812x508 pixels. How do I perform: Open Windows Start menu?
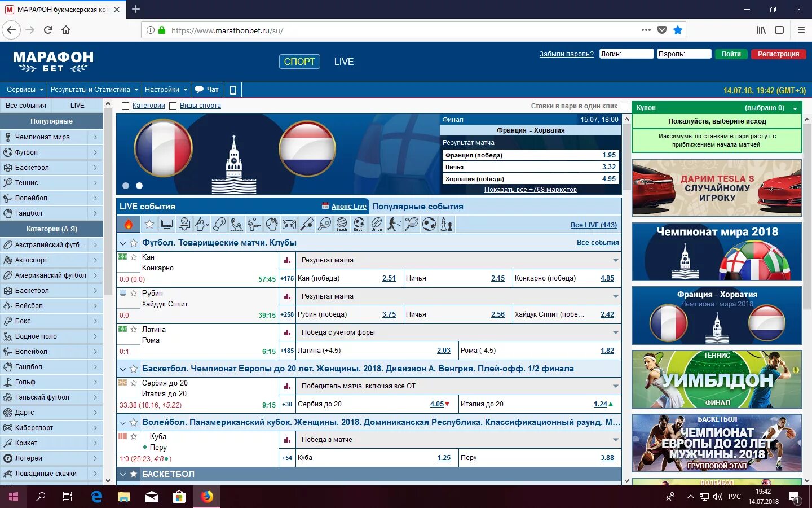[14, 497]
